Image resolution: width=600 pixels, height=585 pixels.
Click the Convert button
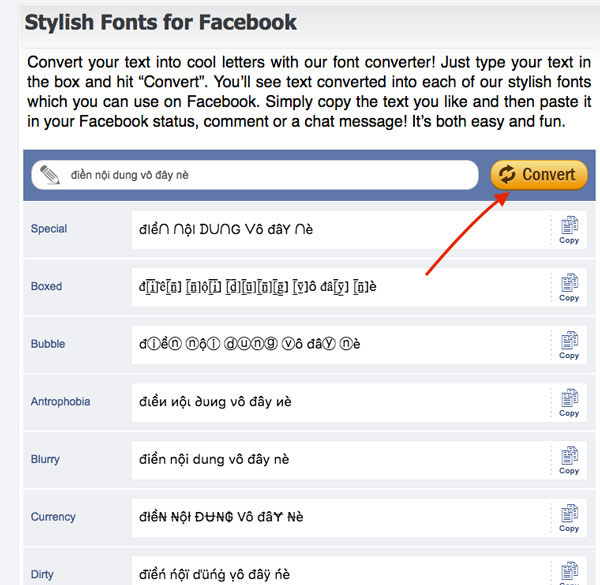(539, 175)
